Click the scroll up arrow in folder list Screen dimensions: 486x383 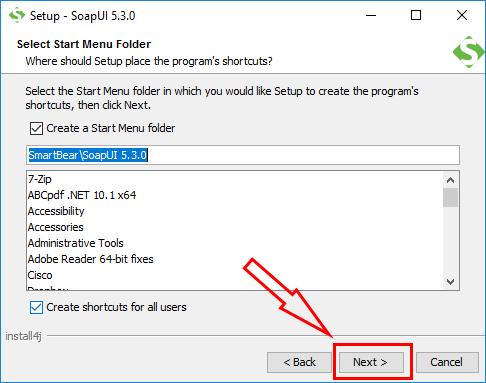[x=450, y=180]
